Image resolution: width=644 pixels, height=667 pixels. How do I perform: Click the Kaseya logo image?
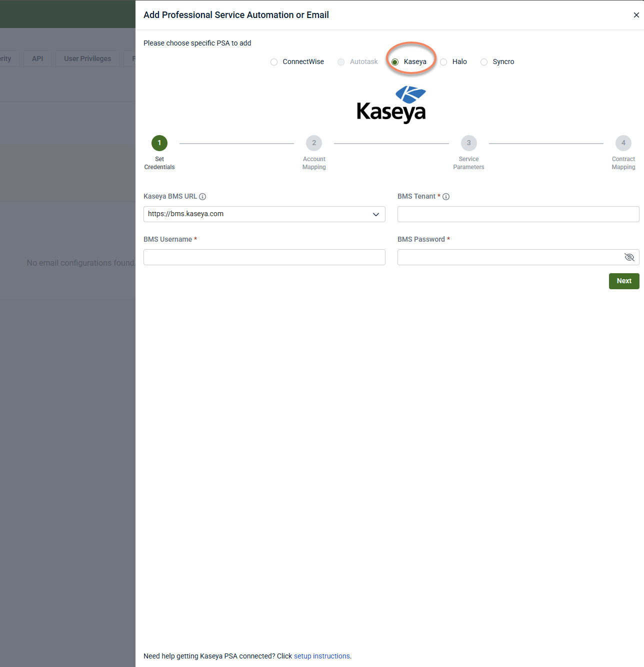[391, 105]
